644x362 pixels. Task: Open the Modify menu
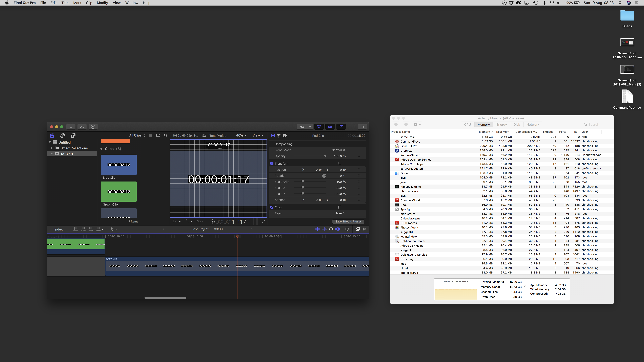point(102,3)
